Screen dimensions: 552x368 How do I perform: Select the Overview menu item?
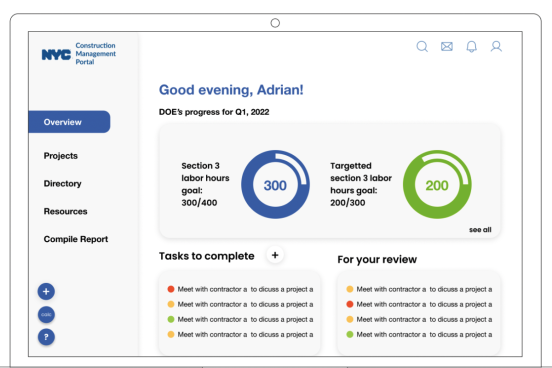pyautogui.click(x=69, y=122)
